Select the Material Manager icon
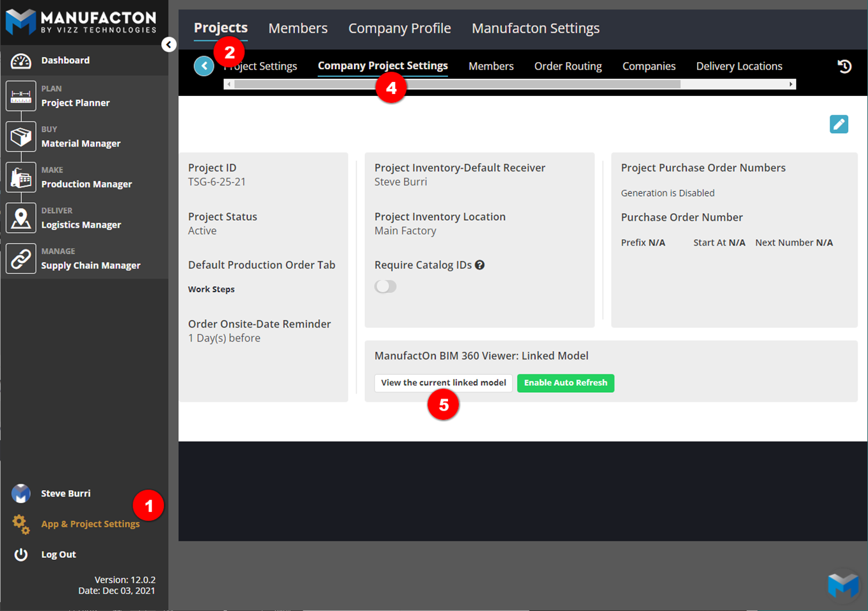Viewport: 868px width, 611px height. (x=21, y=136)
